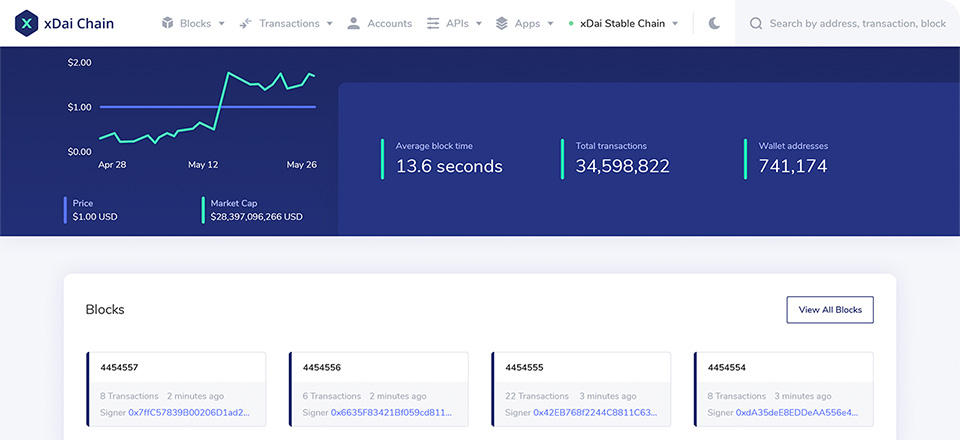Click the $1.00 USD price value

pyautogui.click(x=95, y=217)
